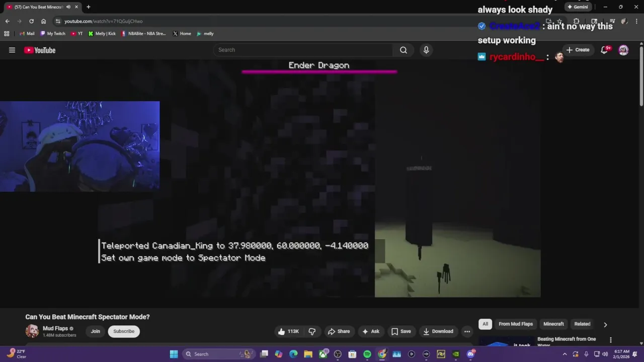Start voice search with the microphone
The image size is (644, 362).
pos(426,50)
